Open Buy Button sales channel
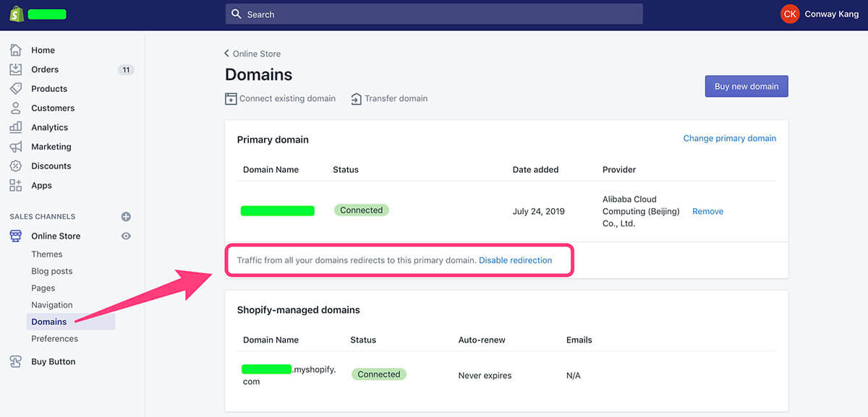868x417 pixels. pos(54,361)
